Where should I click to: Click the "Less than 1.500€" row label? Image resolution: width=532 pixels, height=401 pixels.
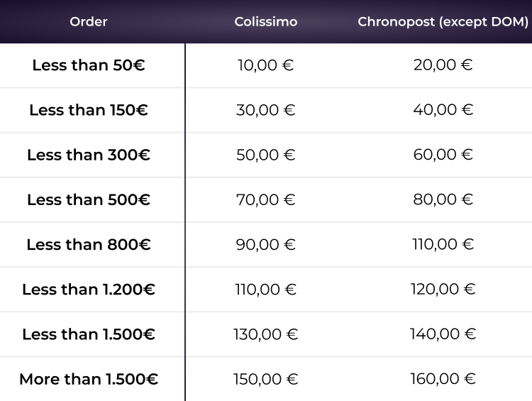89,334
